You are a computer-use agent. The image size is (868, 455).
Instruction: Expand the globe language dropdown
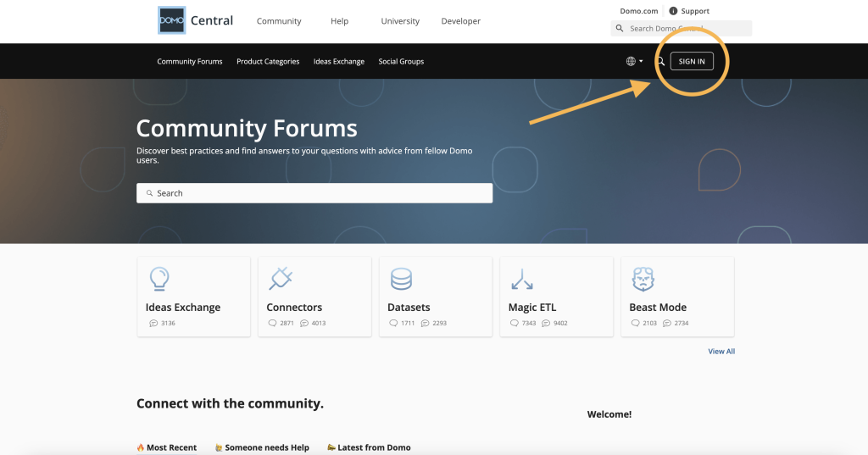[633, 61]
